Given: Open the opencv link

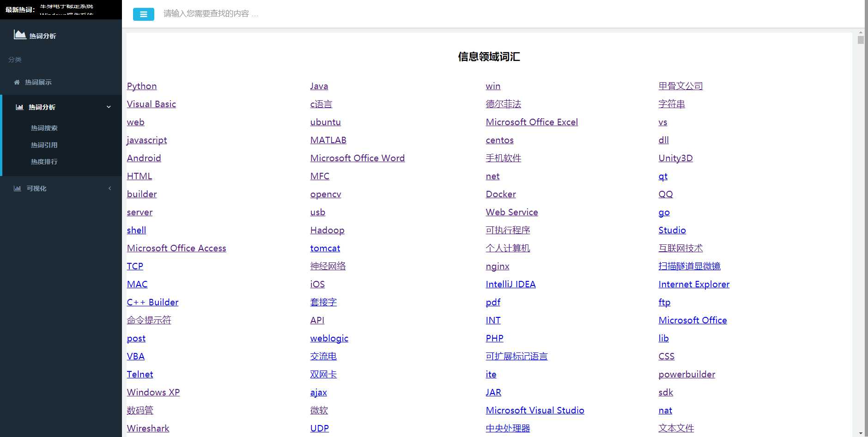Looking at the screenshot, I should 326,194.
